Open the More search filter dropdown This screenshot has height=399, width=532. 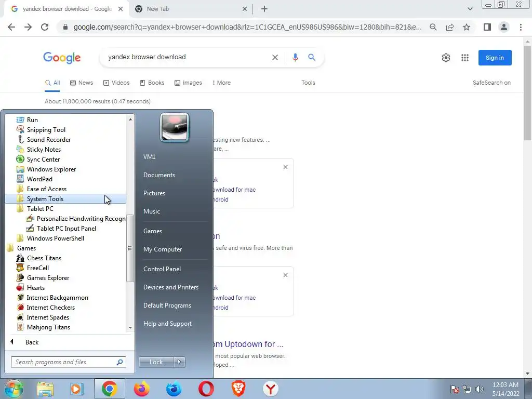(221, 83)
